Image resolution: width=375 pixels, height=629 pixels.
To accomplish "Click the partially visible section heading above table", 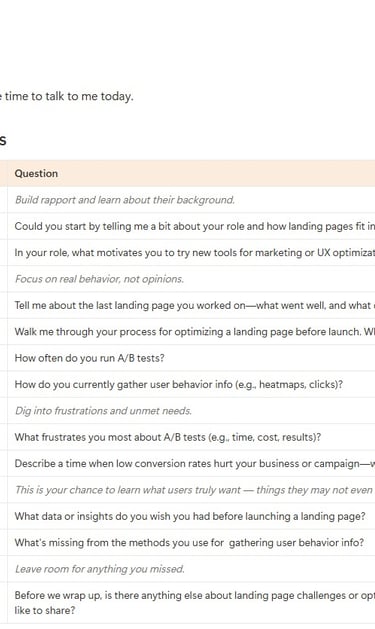I will (x=3, y=140).
